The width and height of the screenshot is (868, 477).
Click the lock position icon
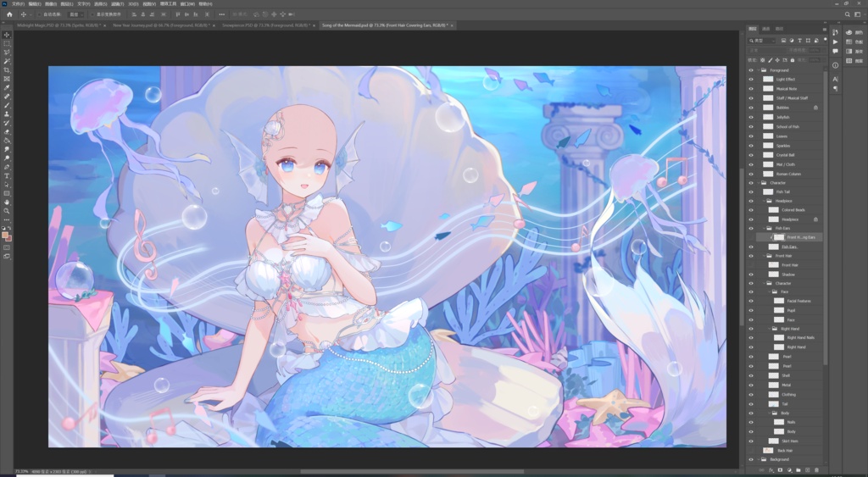click(777, 60)
